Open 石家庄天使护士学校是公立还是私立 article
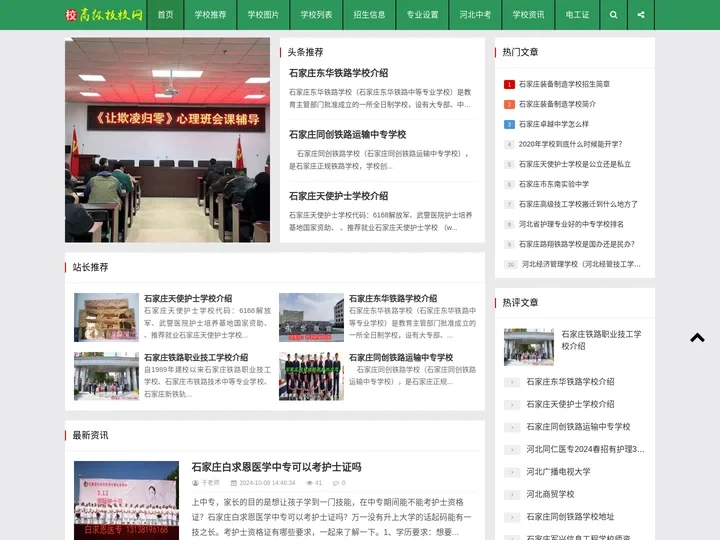 (575, 164)
